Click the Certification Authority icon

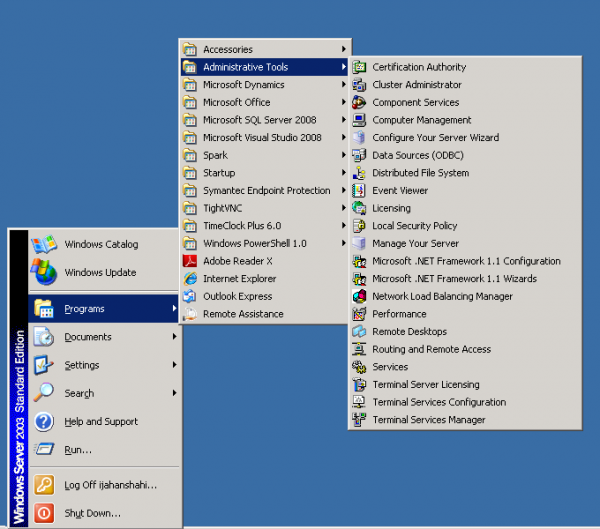pyautogui.click(x=360, y=67)
